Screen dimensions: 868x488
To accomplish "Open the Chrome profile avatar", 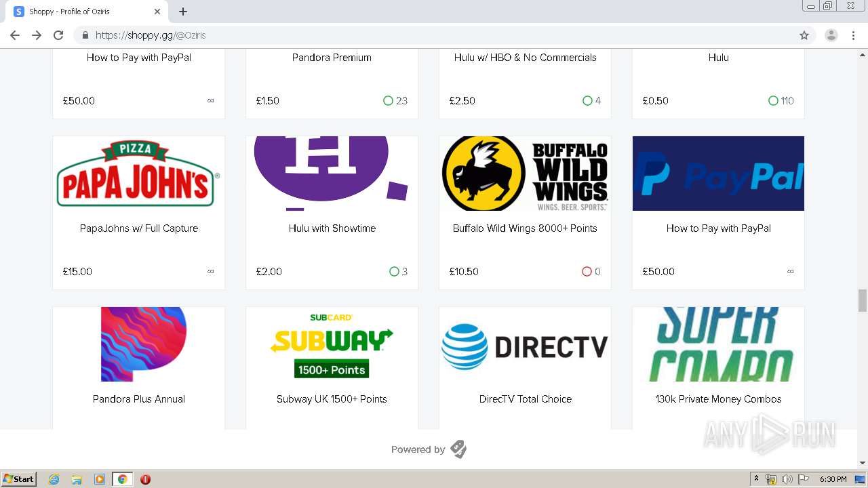I will (831, 35).
